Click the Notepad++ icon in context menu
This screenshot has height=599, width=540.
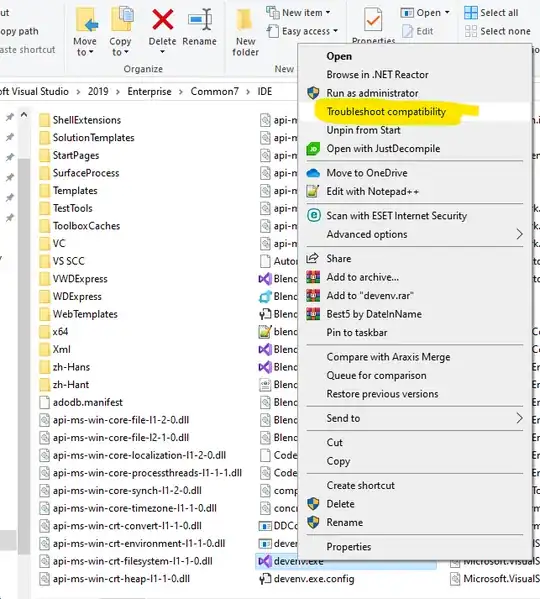313,191
